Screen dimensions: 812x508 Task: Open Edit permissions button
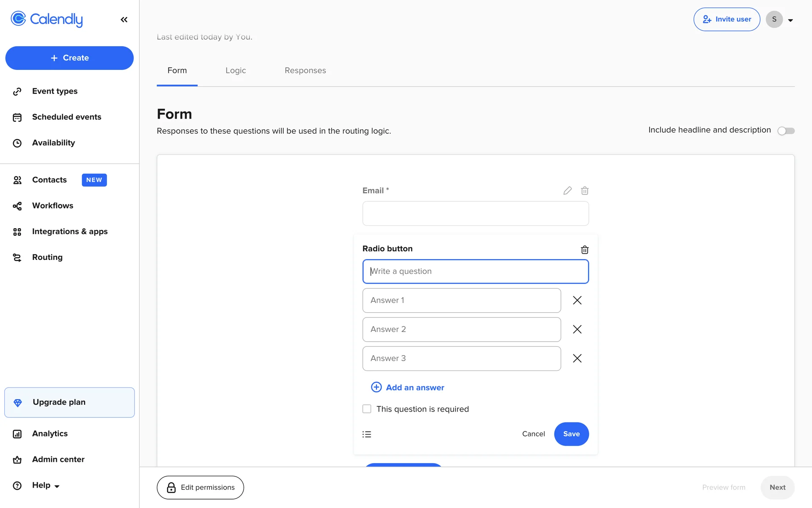[200, 487]
